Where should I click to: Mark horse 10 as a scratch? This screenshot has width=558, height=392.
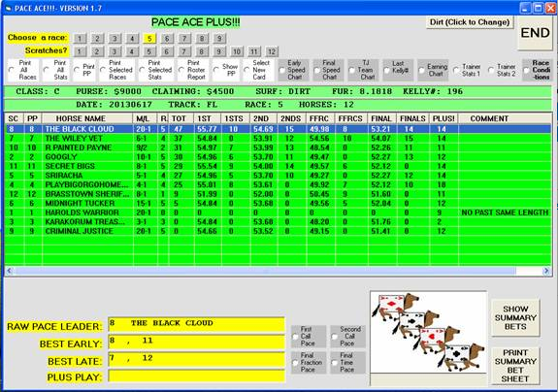coord(236,51)
